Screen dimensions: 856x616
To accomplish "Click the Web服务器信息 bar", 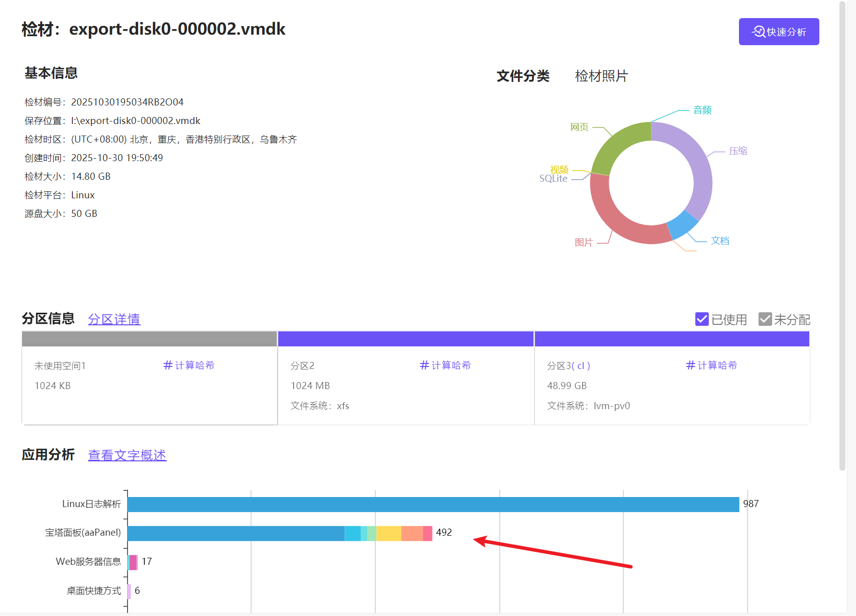I will [x=133, y=562].
